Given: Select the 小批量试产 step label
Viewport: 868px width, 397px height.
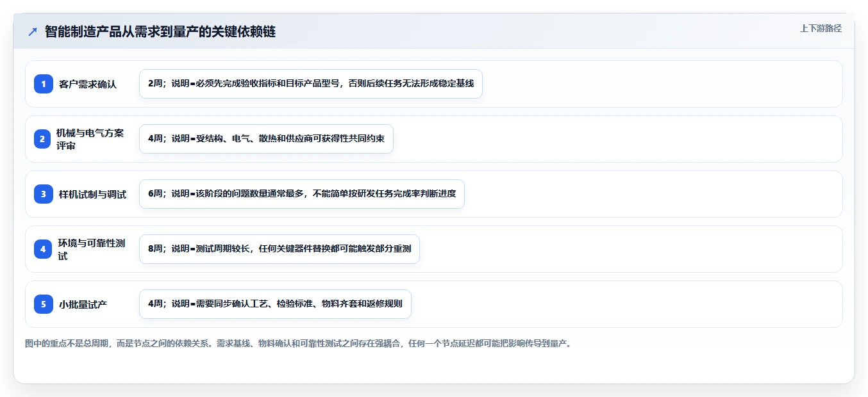Looking at the screenshot, I should tap(83, 304).
